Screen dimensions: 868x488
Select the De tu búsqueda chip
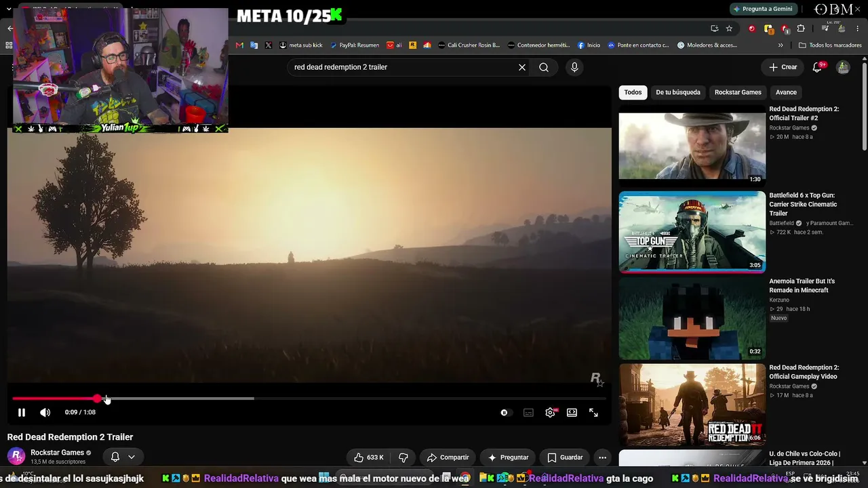pyautogui.click(x=678, y=92)
